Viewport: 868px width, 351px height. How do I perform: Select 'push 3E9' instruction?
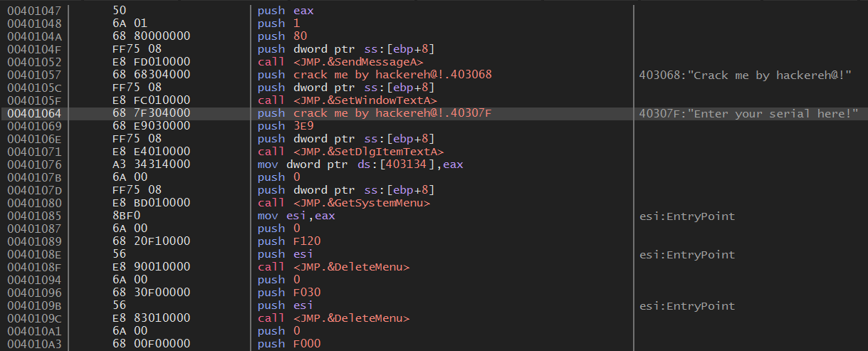pyautogui.click(x=284, y=125)
